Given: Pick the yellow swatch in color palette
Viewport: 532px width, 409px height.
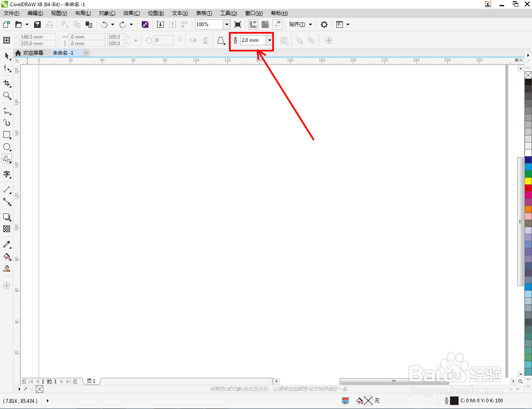Looking at the screenshot, I should tap(528, 181).
